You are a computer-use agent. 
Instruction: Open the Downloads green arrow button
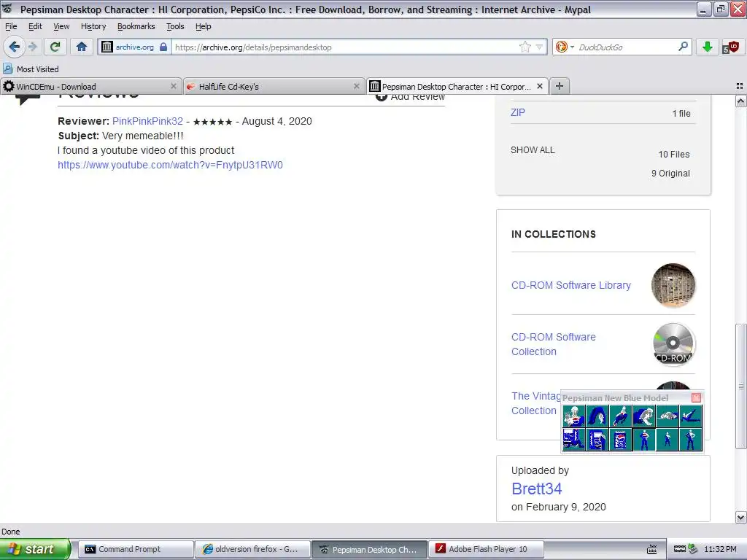click(708, 47)
